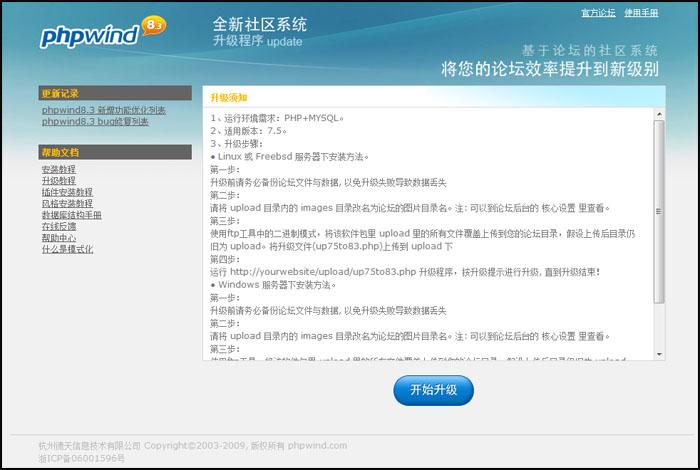700x470 pixels.
Task: Click the line 1、运行环境需求: PHP+MYSQL
Action: coord(277,118)
